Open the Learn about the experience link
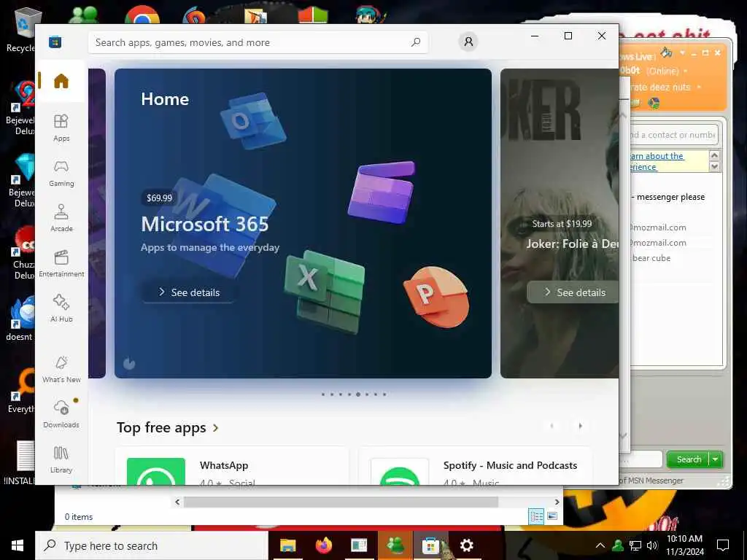The height and width of the screenshot is (560, 747). click(656, 161)
